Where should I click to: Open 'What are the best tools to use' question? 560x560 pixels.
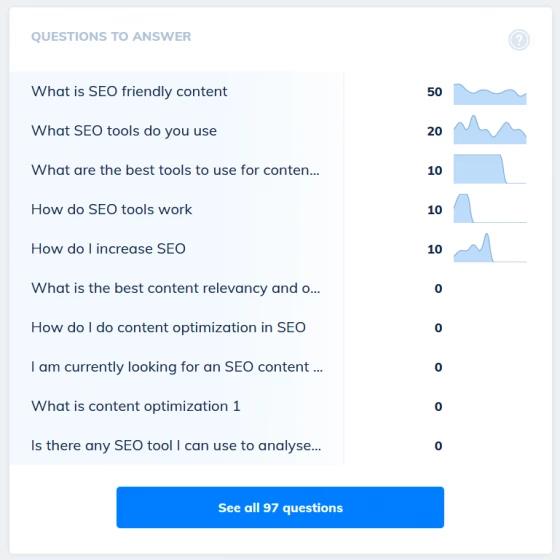coord(175,170)
